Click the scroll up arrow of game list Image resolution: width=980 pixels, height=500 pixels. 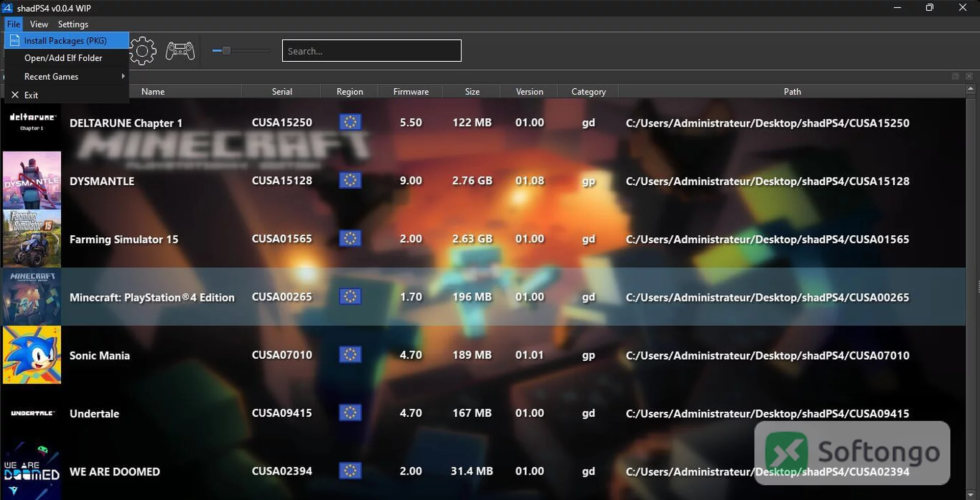pyautogui.click(x=971, y=89)
